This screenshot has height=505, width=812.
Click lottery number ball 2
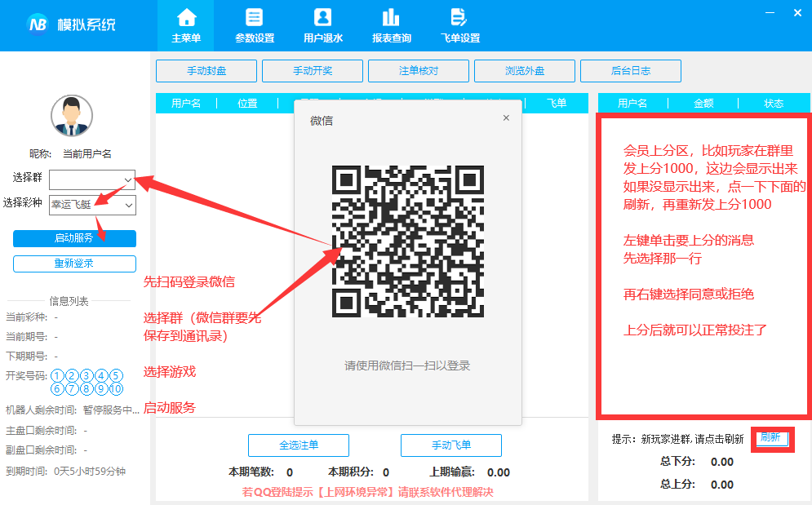click(x=73, y=375)
